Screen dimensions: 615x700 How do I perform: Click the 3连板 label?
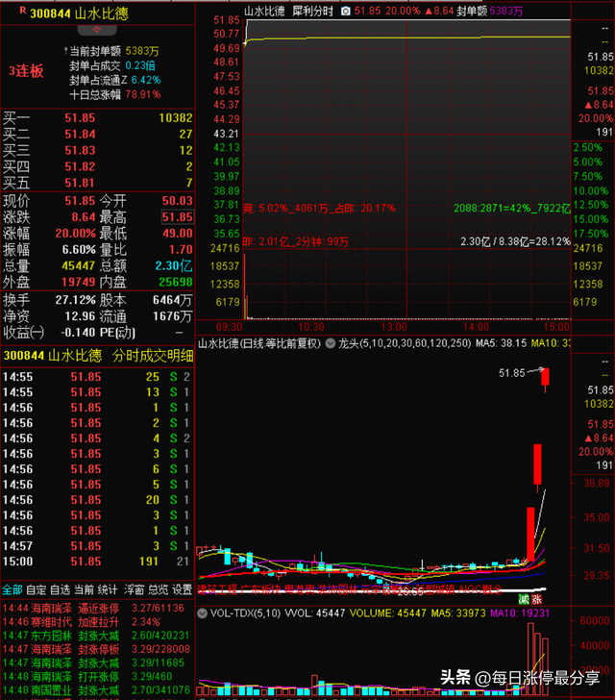[25, 71]
